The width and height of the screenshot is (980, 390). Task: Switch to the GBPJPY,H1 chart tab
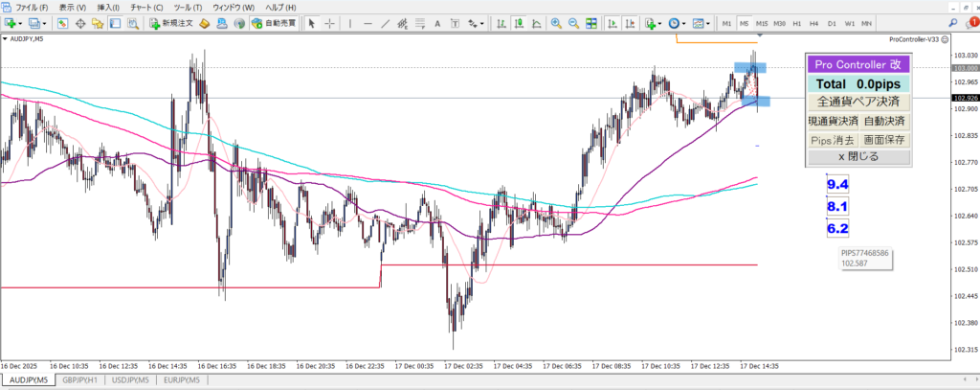[78, 381]
